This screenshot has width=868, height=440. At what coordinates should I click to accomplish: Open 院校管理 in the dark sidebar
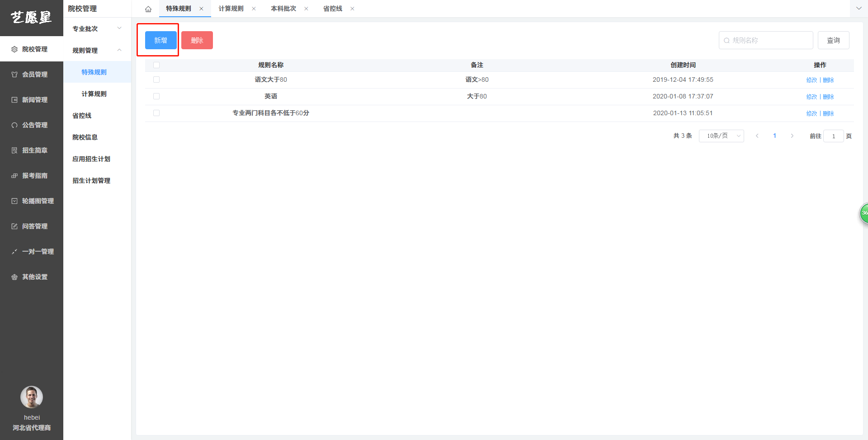pos(32,49)
